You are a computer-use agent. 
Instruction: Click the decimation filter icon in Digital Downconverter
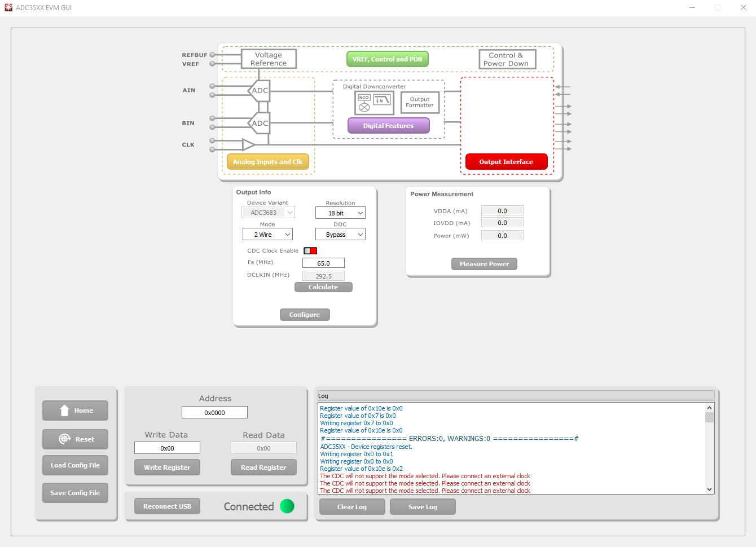point(382,100)
